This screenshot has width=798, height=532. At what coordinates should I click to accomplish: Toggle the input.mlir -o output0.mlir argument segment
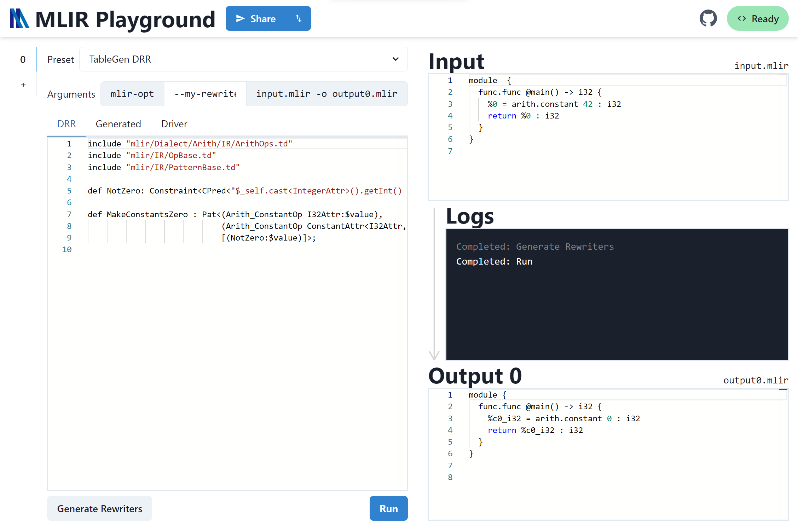pyautogui.click(x=327, y=94)
